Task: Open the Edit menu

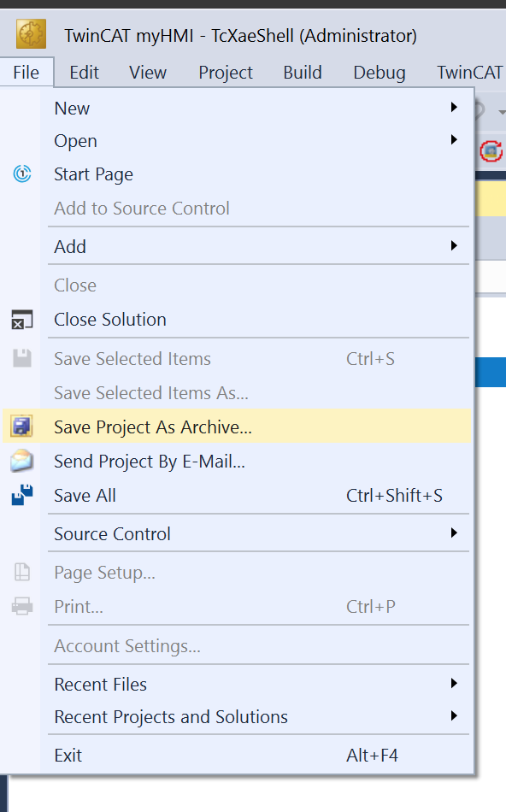Action: coord(84,73)
